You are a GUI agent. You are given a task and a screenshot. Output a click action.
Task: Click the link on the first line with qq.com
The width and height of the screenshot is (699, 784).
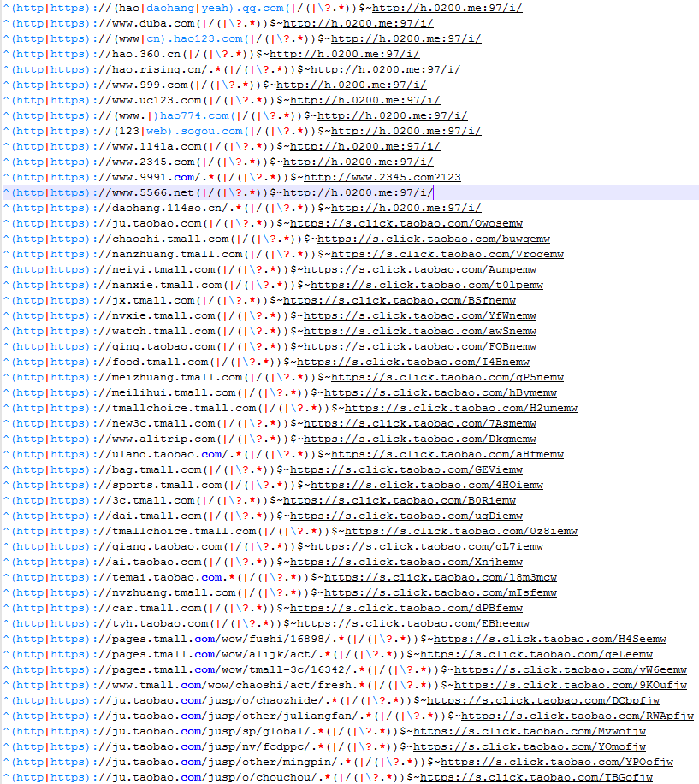pyautogui.click(x=447, y=8)
